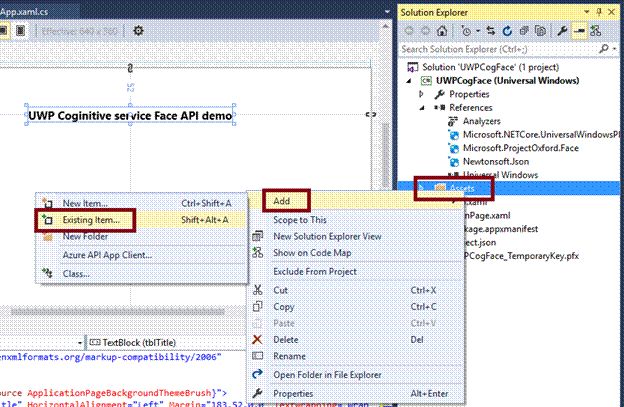Choose Show on Code Map
624x407 pixels.
tap(312, 253)
